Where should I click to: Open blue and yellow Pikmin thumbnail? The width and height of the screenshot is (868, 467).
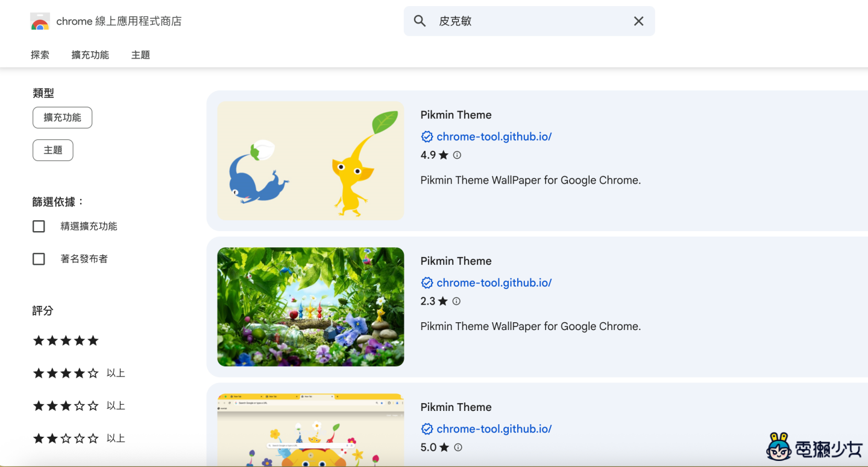pos(311,161)
